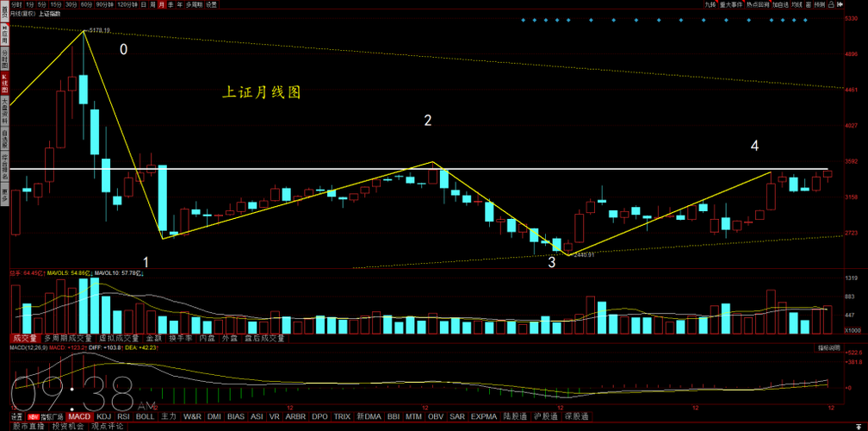Toggle the 九转 indicator overlay

tap(710, 4)
